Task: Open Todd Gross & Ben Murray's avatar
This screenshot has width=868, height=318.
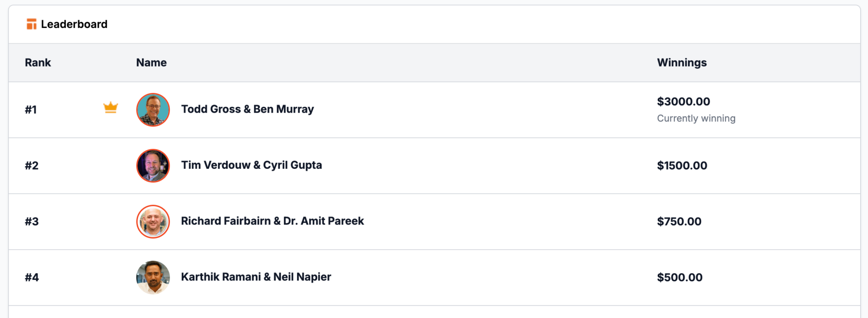Action: pos(153,109)
